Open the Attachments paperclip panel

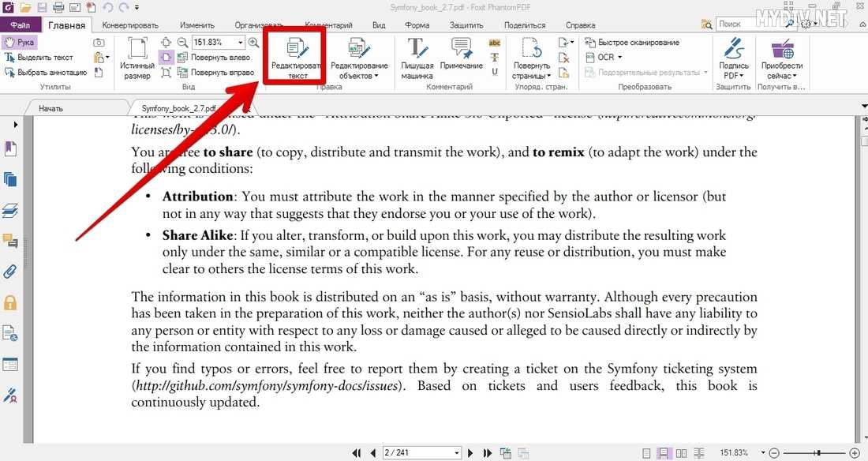pos(10,272)
